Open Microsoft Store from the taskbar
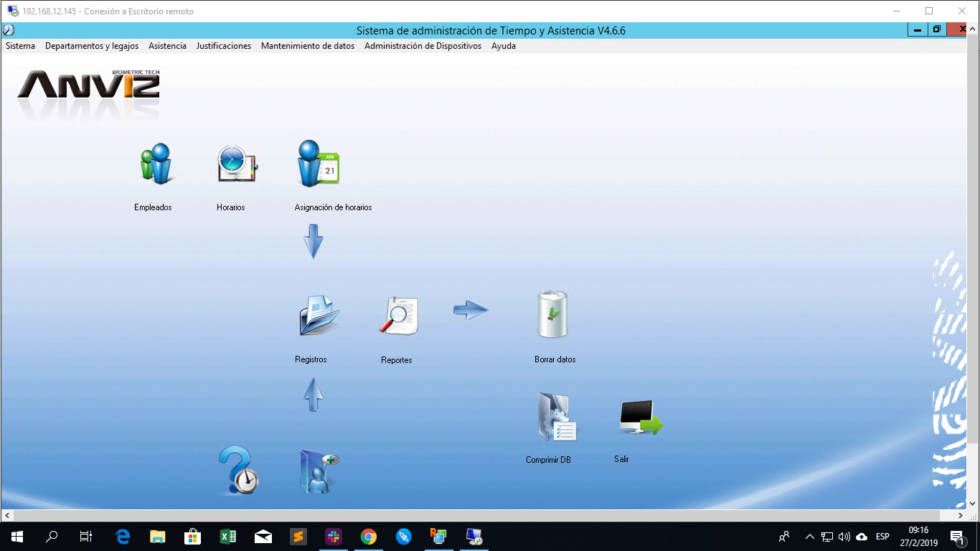Image resolution: width=980 pixels, height=551 pixels. coord(193,537)
